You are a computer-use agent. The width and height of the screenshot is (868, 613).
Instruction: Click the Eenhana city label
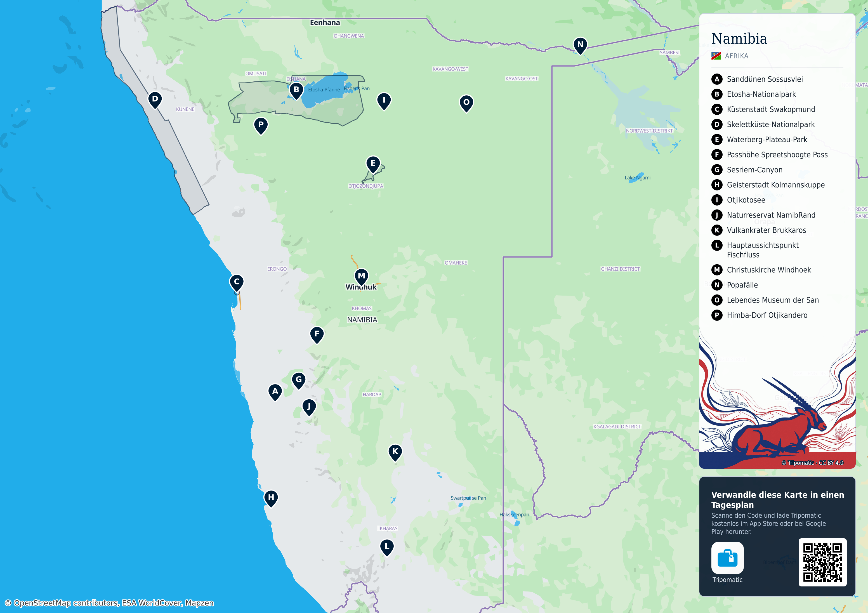coord(325,23)
